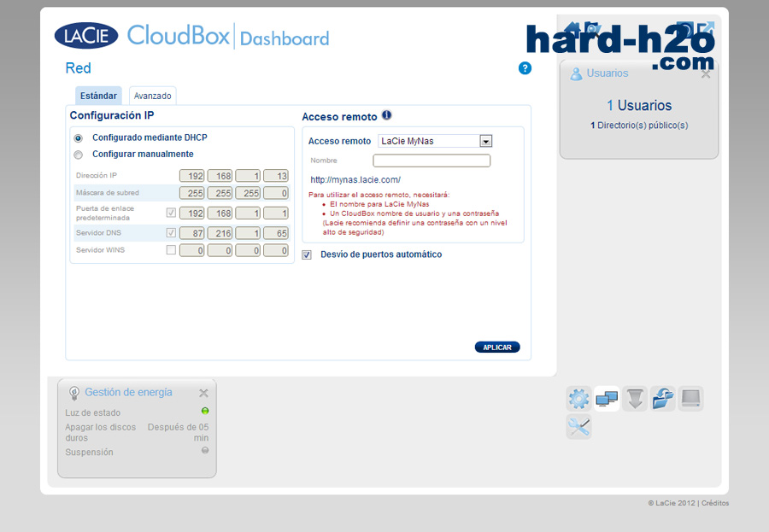
Task: Open the Download arrow icon
Action: [635, 399]
